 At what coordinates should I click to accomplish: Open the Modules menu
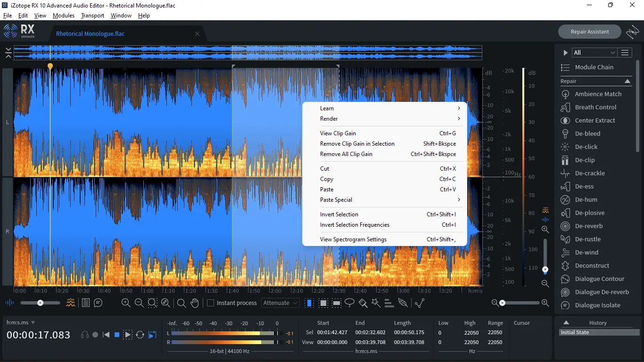[x=64, y=16]
